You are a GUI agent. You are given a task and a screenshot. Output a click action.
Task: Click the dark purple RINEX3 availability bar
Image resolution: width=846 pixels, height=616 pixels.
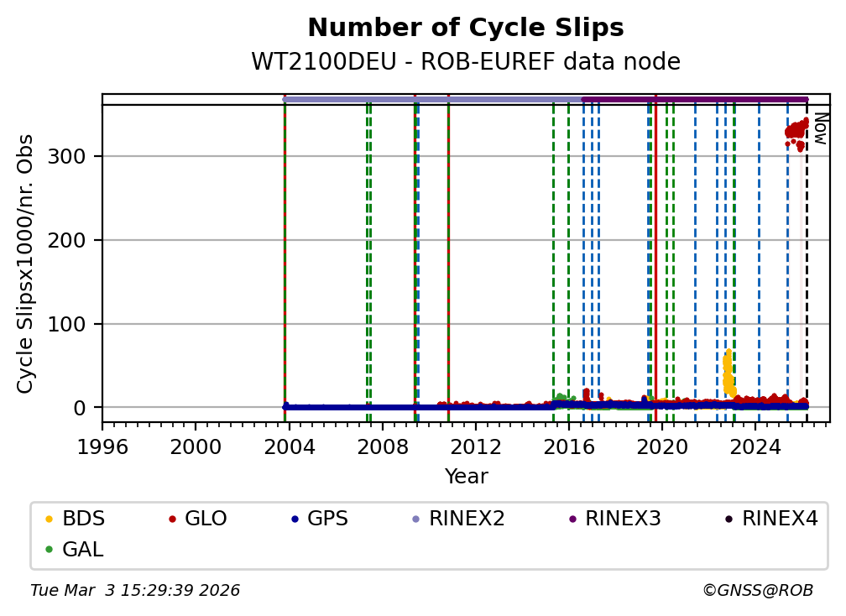[x=697, y=99]
